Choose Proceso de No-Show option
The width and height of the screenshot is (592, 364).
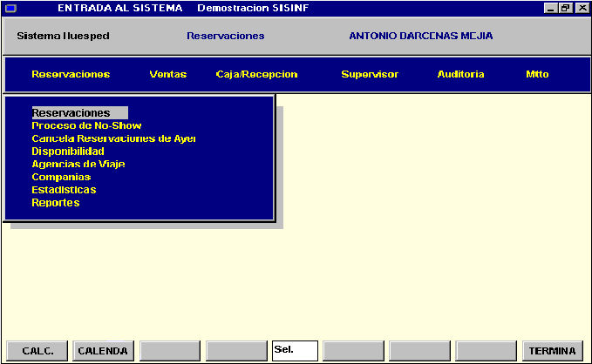[x=86, y=126]
